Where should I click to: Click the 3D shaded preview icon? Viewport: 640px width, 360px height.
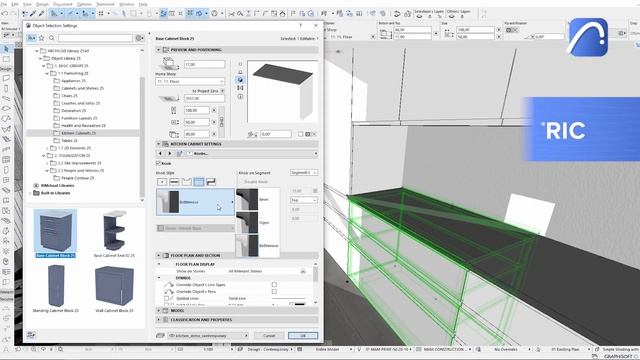pyautogui.click(x=240, y=80)
